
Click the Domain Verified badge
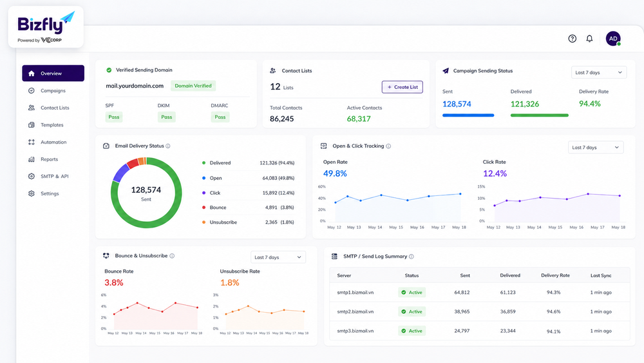point(193,86)
